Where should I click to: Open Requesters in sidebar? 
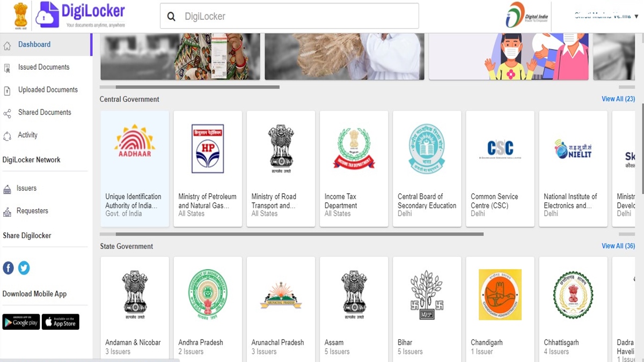[x=32, y=211]
